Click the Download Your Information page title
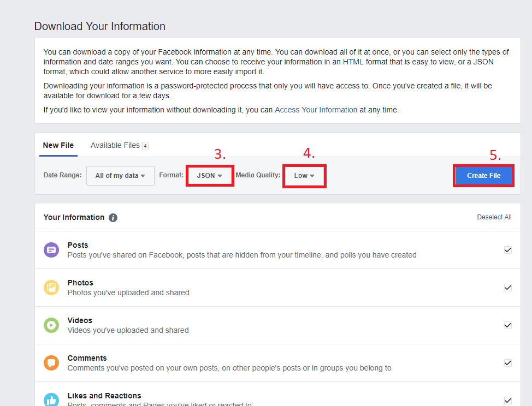This screenshot has height=406, width=532. (x=100, y=26)
